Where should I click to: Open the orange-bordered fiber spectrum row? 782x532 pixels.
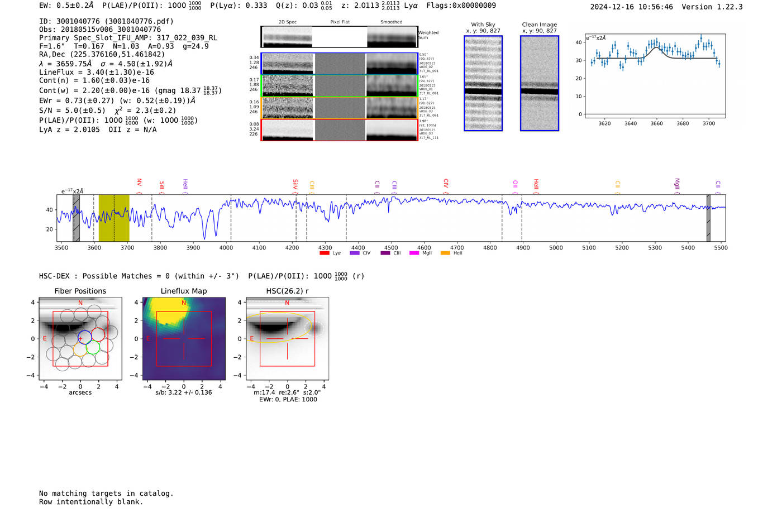[x=339, y=108]
